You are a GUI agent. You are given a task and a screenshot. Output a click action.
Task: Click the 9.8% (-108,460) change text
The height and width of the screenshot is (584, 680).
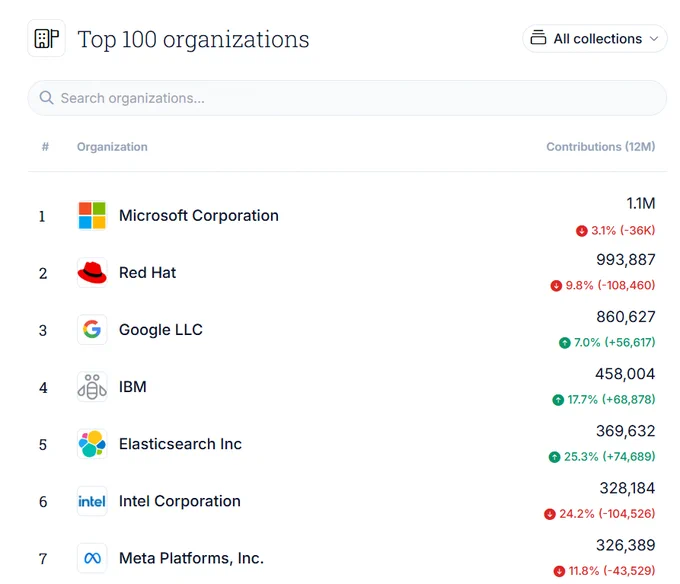(610, 285)
